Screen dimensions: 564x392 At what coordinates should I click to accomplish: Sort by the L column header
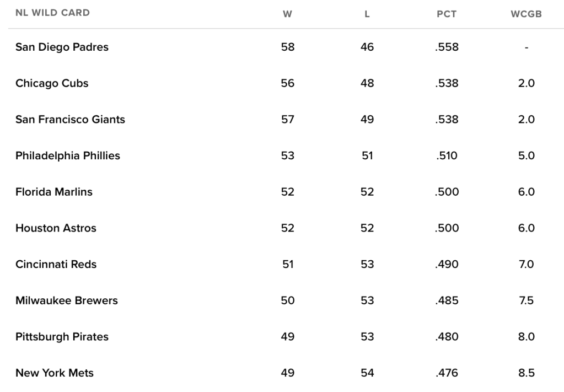click(x=367, y=14)
